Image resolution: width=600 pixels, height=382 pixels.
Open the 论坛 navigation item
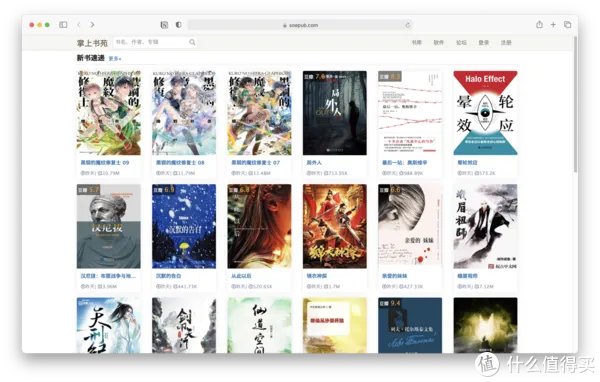[x=461, y=42]
